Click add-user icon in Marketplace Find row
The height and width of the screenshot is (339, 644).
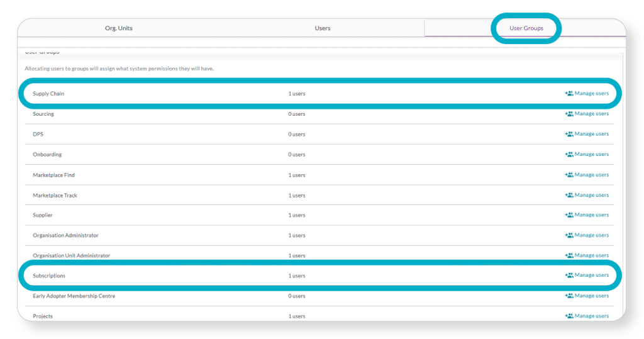pos(569,175)
